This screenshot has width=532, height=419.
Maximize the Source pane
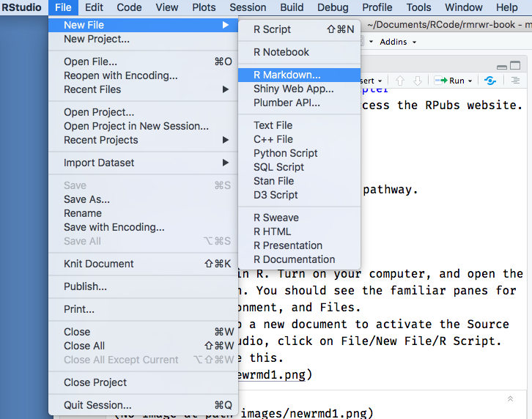pyautogui.click(x=516, y=65)
